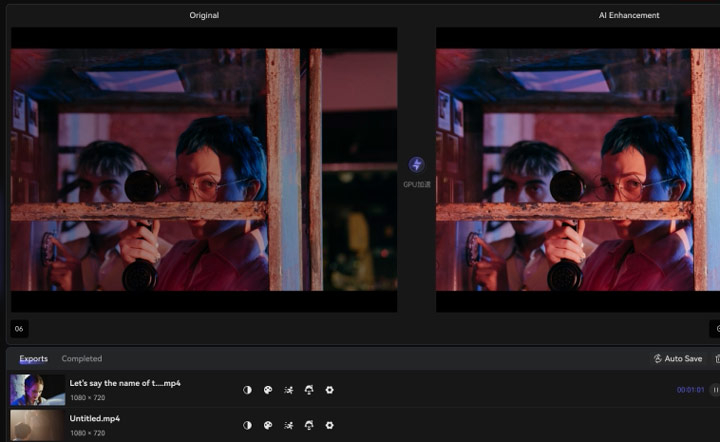Click contrast half-circle icon for Untitled.mp4 row
This screenshot has width=720, height=442.
tap(248, 425)
